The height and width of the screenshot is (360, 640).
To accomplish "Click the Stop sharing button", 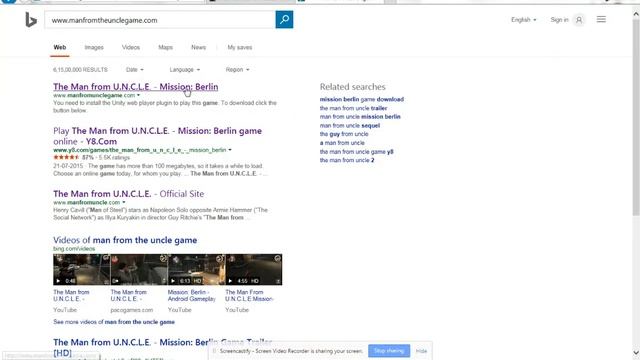I will coord(389,351).
